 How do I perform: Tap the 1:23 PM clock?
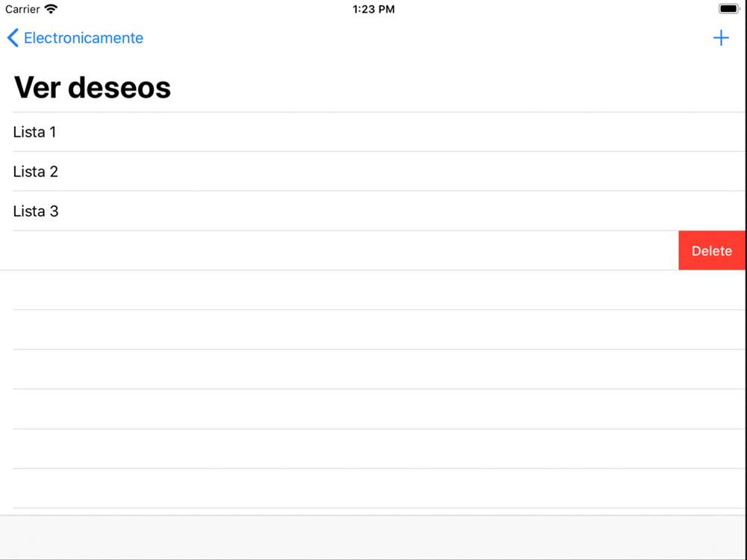(373, 9)
